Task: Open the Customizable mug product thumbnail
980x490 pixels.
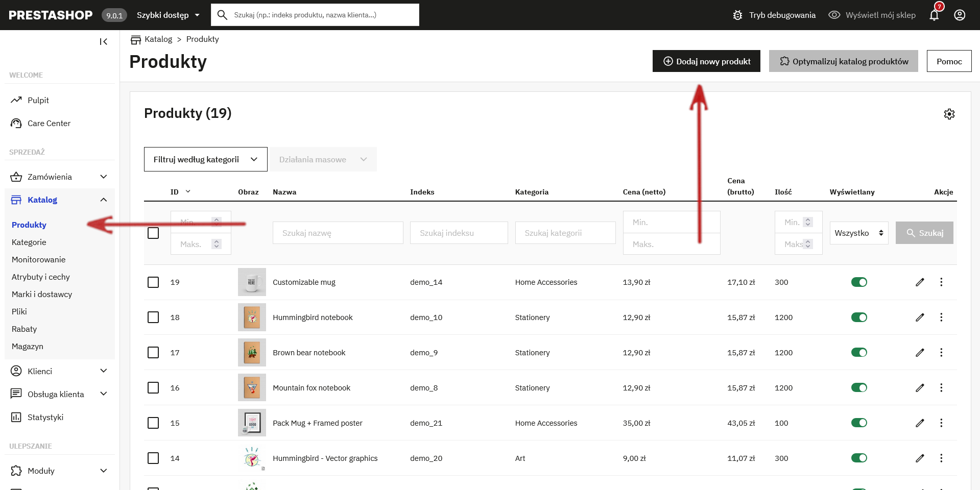Action: point(252,282)
